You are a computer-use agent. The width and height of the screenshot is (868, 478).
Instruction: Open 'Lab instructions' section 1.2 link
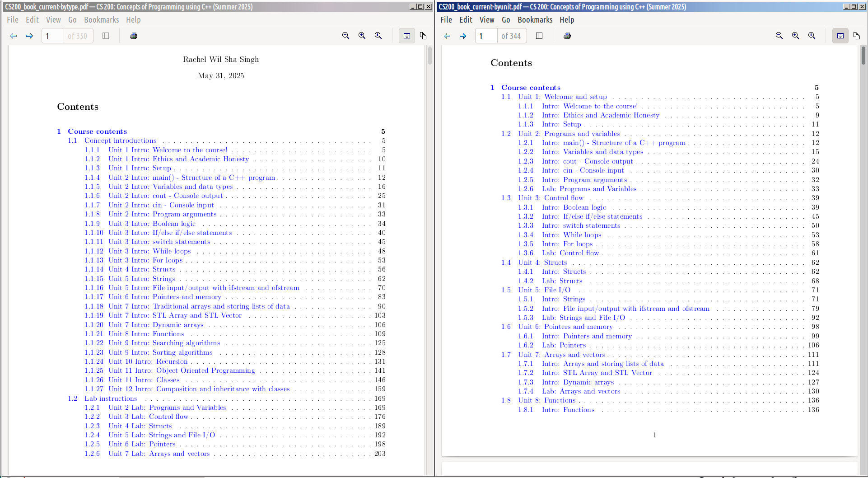coord(111,398)
